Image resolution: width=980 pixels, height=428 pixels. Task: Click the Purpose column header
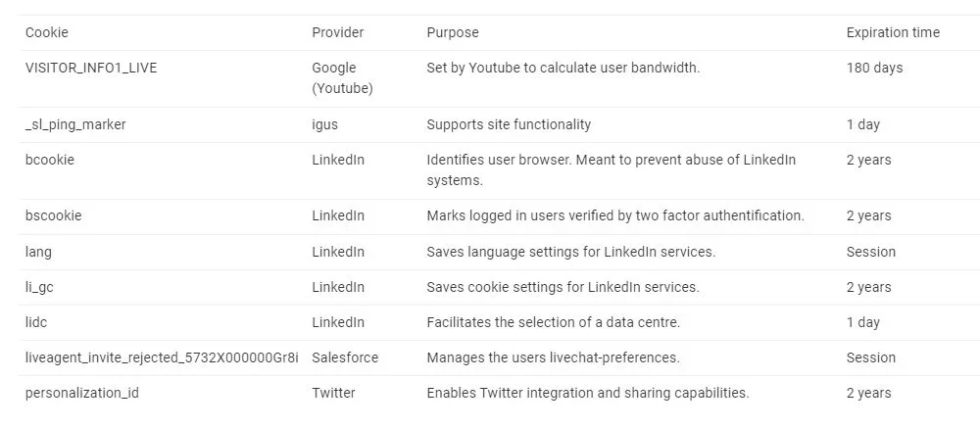pos(453,32)
